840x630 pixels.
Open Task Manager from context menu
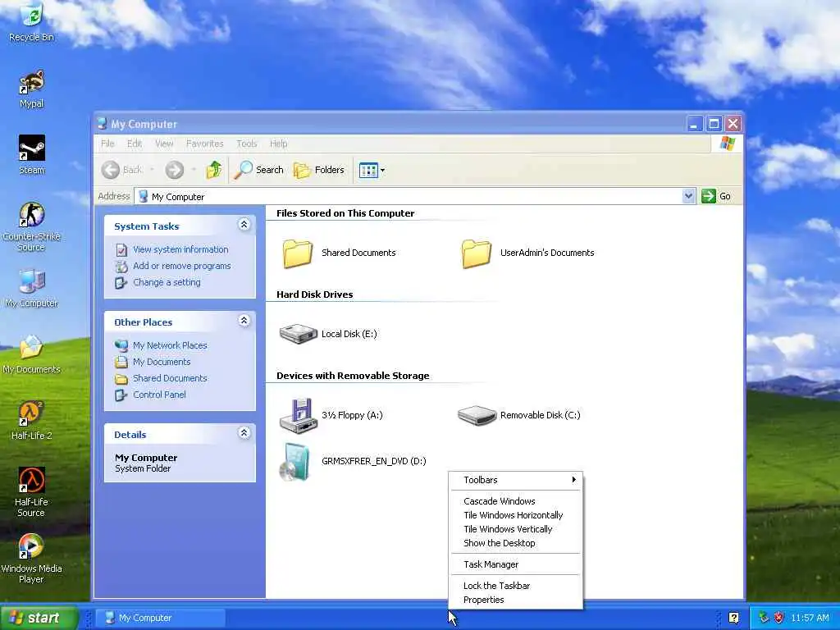click(515, 564)
